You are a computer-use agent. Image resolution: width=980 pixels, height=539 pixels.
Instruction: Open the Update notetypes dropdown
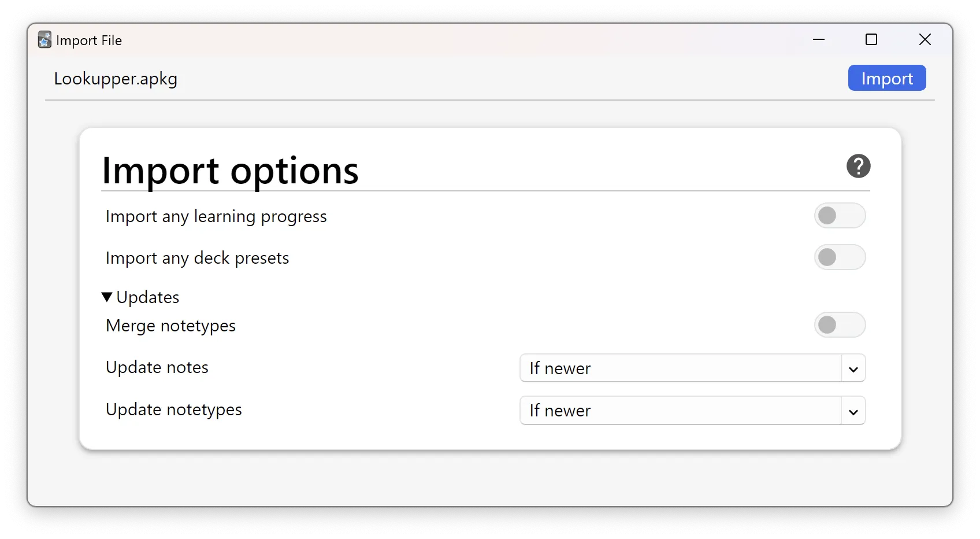click(x=692, y=411)
